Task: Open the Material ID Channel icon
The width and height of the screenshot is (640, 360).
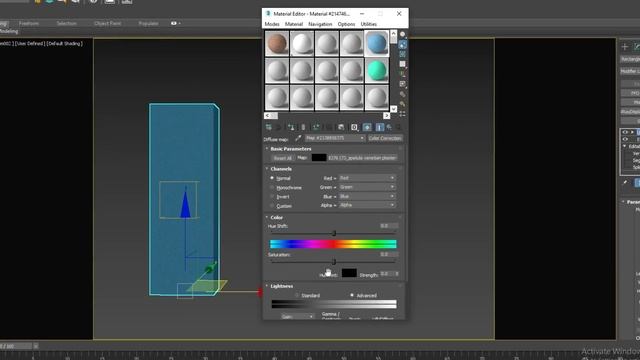Action: click(354, 127)
